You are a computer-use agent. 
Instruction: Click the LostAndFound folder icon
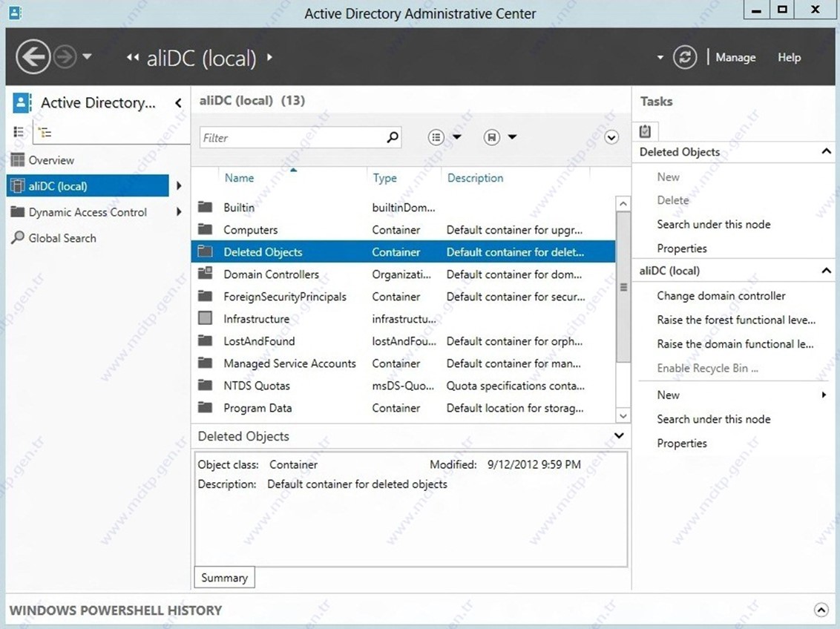(x=206, y=340)
